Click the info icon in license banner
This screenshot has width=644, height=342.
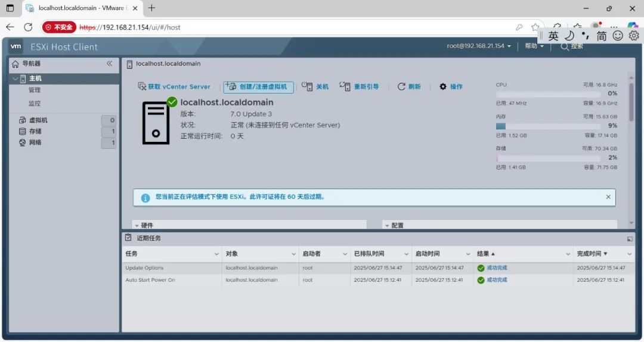pos(145,198)
